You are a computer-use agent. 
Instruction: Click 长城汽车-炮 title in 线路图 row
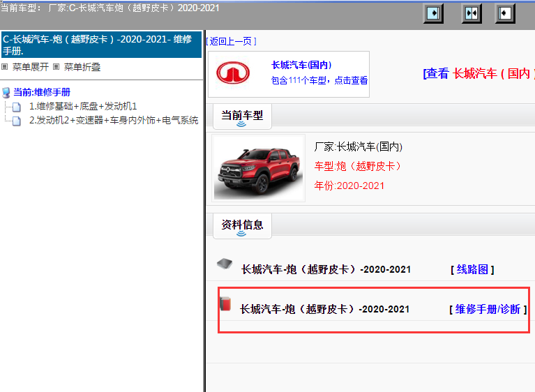pos(326,269)
